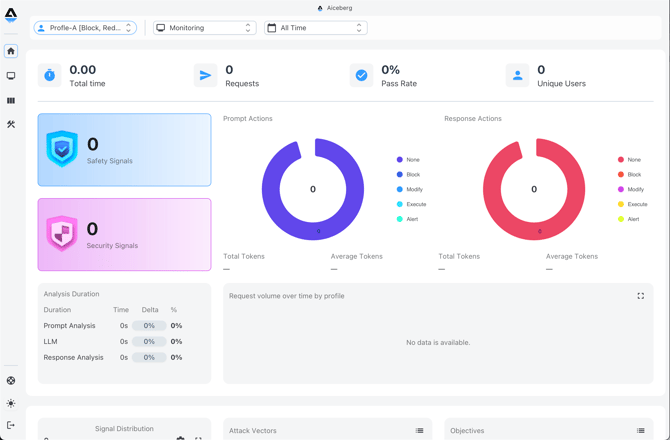Open the Profile-A profile dropdown
The image size is (670, 440).
85,28
